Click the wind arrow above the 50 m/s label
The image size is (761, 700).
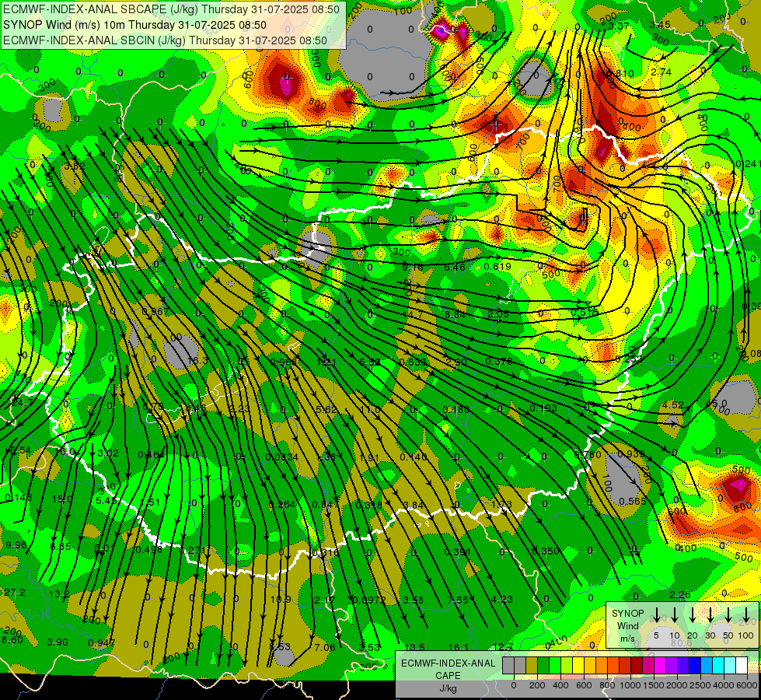coord(728,615)
